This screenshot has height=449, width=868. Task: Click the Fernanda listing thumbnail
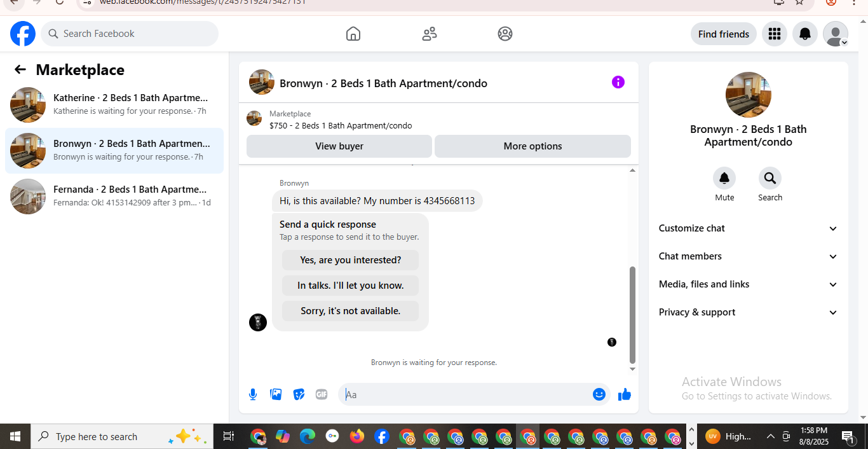pos(28,197)
